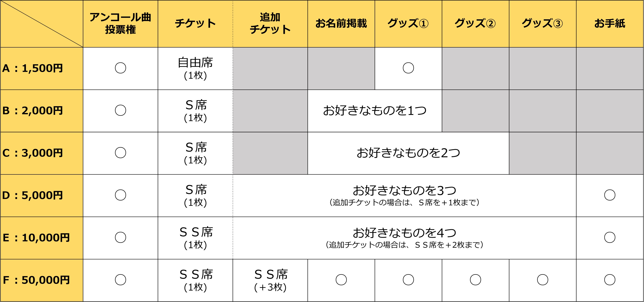Click the グッズ③ circle in row F
Viewport: 644px width, 302px height.
[542, 280]
